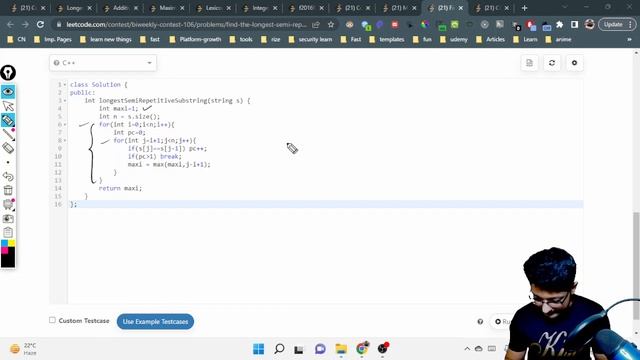Open Windows taskbar search

[x=279, y=349]
